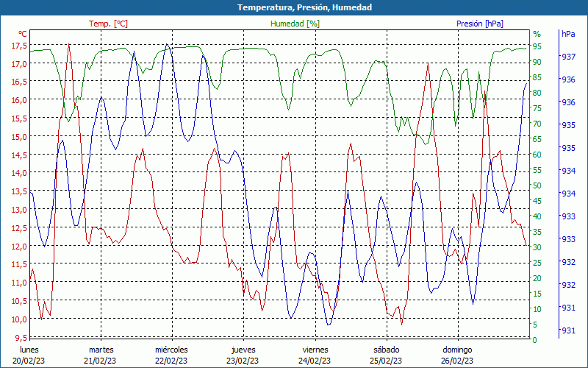Click the green "5" humidity axis value
Image resolution: width=588 pixels, height=368 pixels.
tap(535, 325)
